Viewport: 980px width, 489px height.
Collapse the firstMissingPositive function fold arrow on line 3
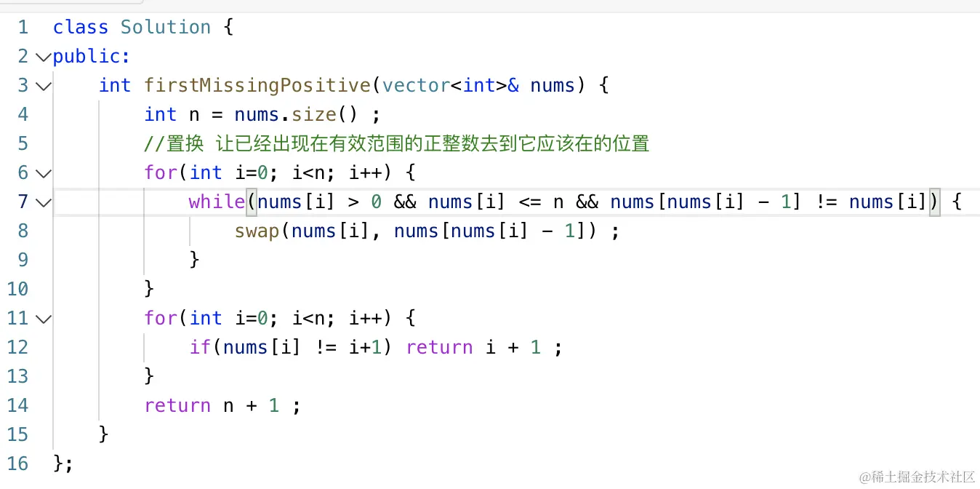coord(43,86)
